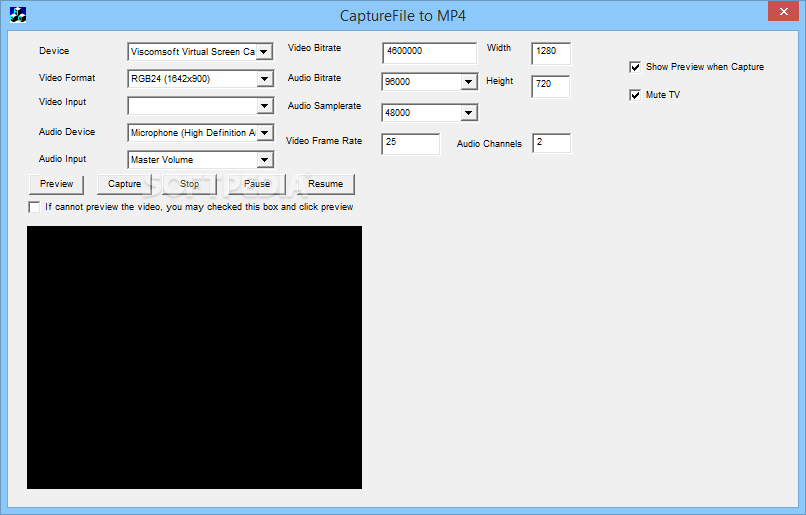Image resolution: width=806 pixels, height=515 pixels.
Task: Select the Video Frame Rate field 25
Action: pos(411,144)
